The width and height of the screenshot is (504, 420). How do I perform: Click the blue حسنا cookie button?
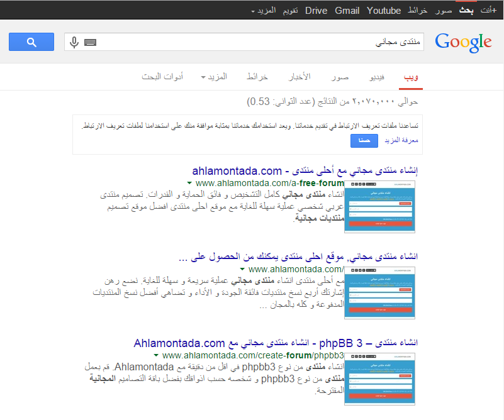tap(364, 141)
